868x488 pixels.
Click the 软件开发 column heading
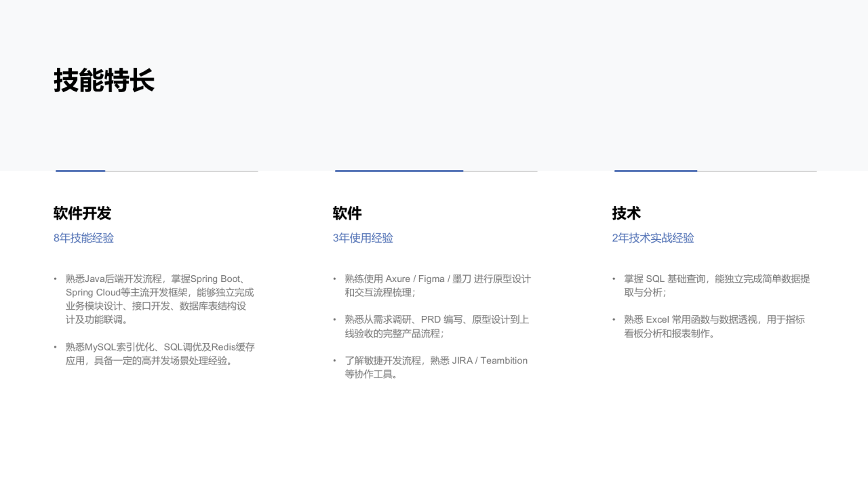click(x=82, y=213)
